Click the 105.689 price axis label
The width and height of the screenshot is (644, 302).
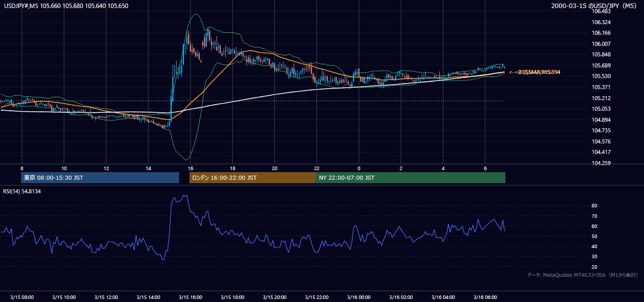click(602, 65)
